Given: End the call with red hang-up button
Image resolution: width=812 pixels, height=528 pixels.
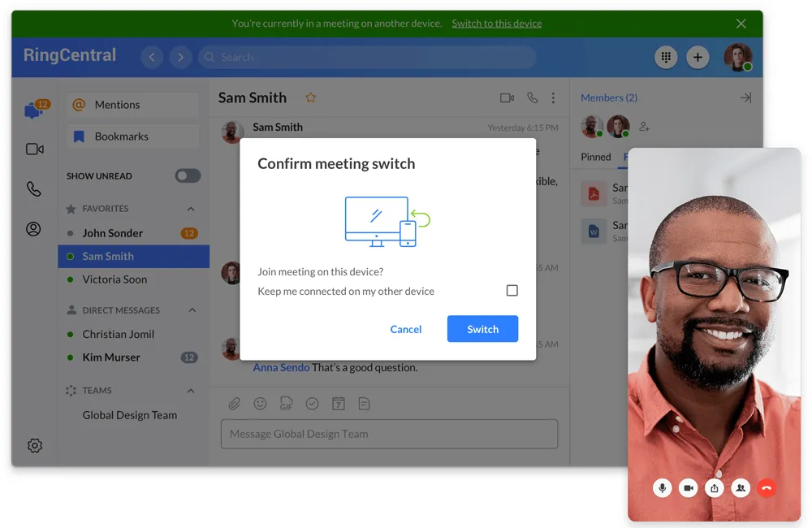Looking at the screenshot, I should tap(766, 487).
